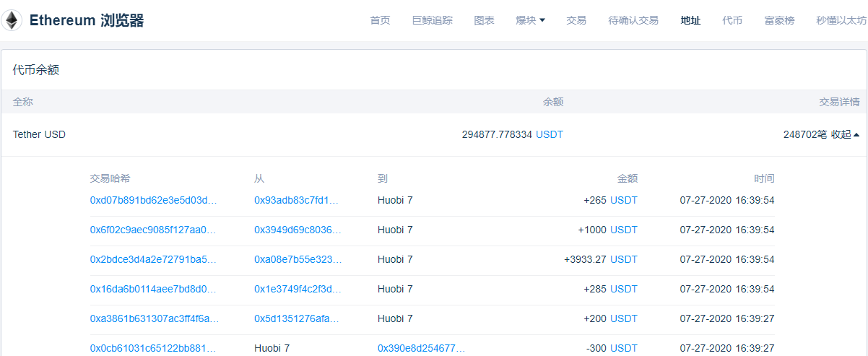Open transaction hash 0x2bdce3d4a2e72791ba5...
Viewport: 868px width, 356px height.
(153, 259)
